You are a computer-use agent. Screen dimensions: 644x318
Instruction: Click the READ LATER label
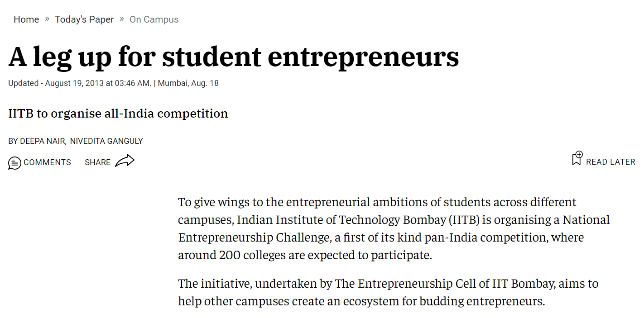point(611,161)
